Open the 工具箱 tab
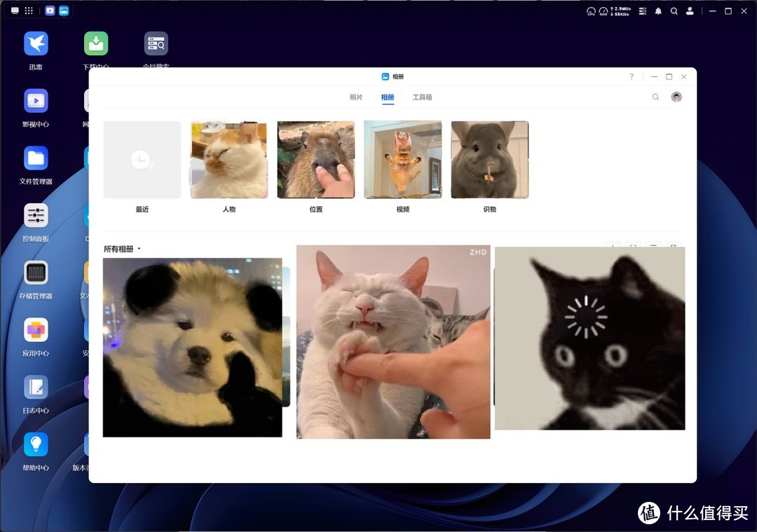Screen dimensions: 757x532 422,97
